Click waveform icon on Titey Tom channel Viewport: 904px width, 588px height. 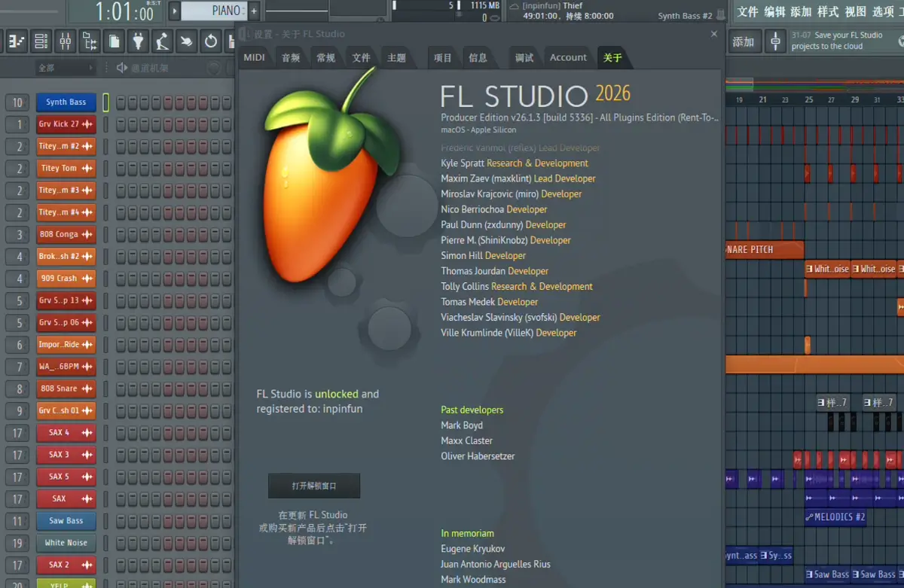coord(88,168)
